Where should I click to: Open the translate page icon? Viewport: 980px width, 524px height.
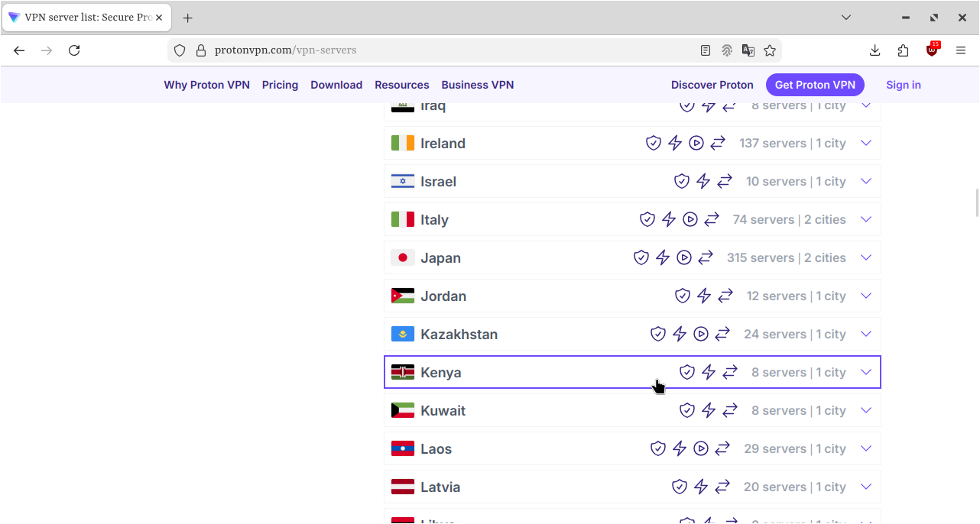click(748, 50)
